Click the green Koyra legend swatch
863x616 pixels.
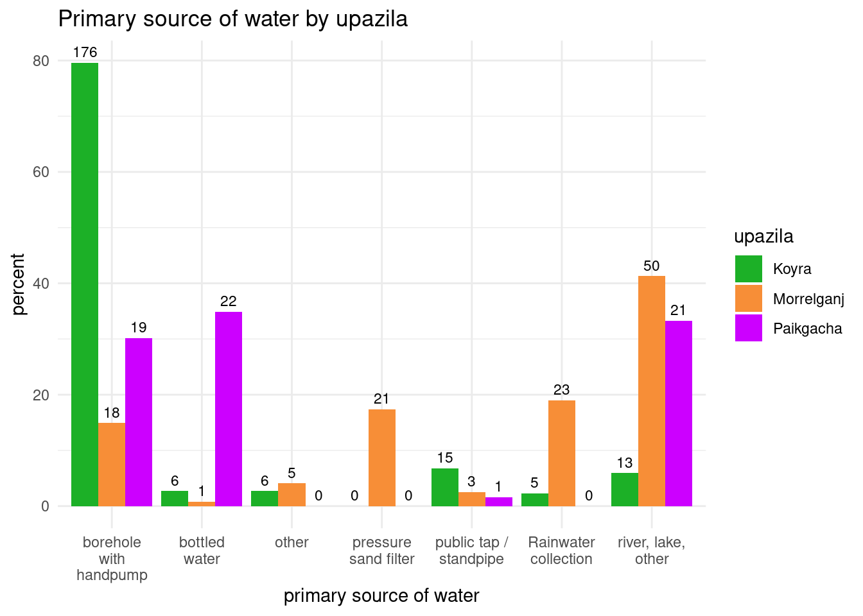pyautogui.click(x=748, y=269)
